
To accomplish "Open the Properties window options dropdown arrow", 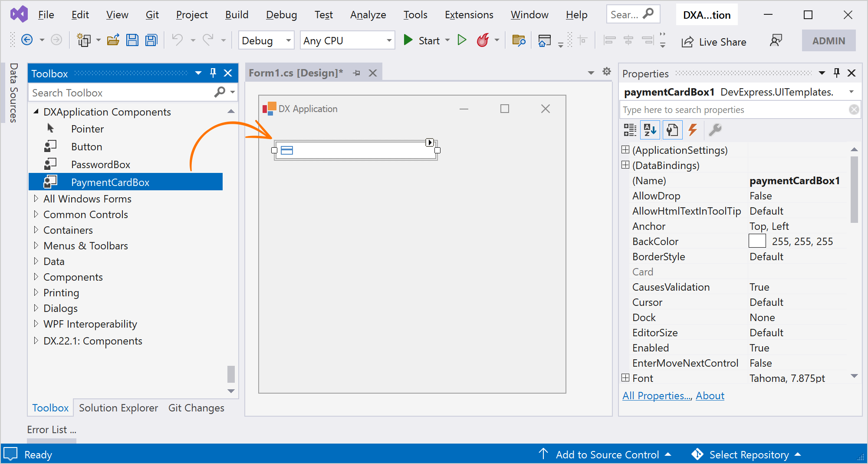I will click(822, 73).
